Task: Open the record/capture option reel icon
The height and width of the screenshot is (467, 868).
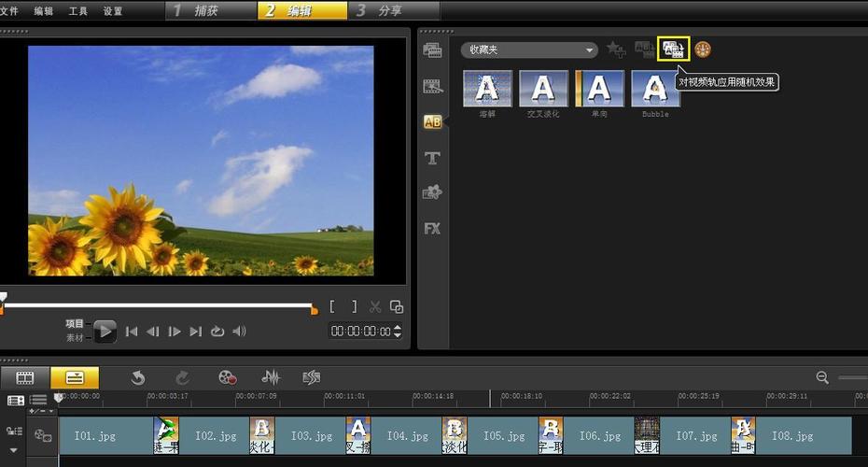Action: tap(228, 378)
